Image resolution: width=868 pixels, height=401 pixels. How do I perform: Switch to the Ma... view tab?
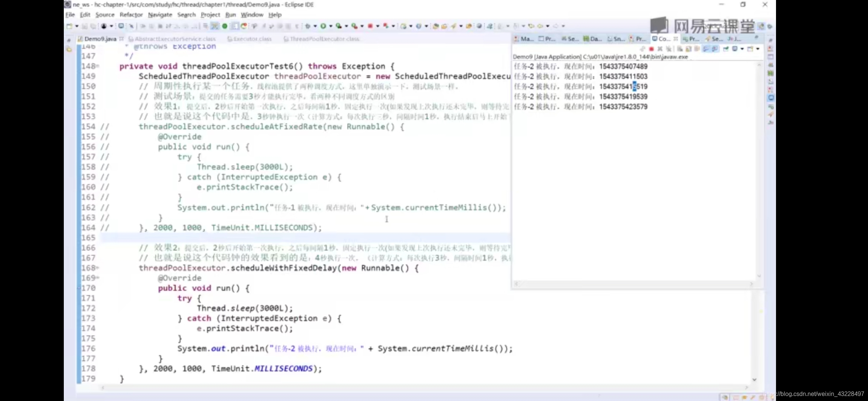(x=523, y=39)
